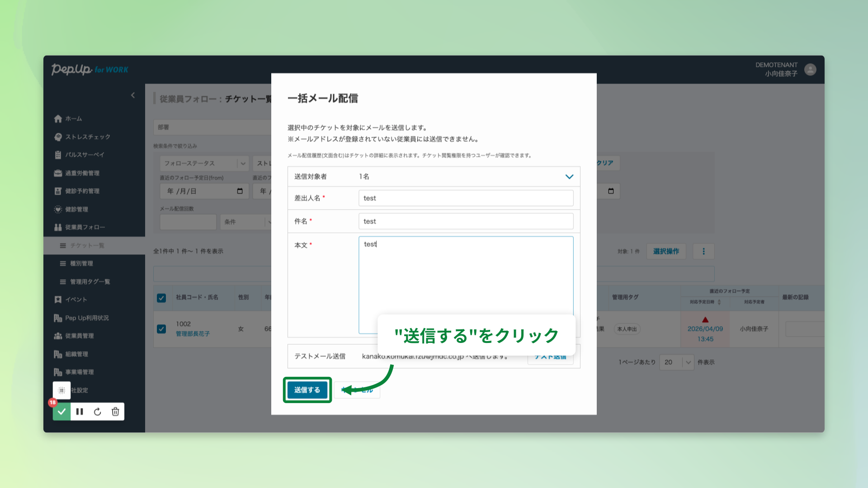Click the 健診予約管理 icon
This screenshot has width=868, height=488.
58,191
